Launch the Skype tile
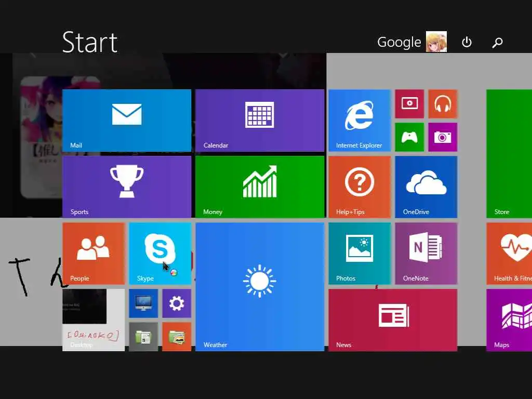Screen dimensions: 532x399 160,254
